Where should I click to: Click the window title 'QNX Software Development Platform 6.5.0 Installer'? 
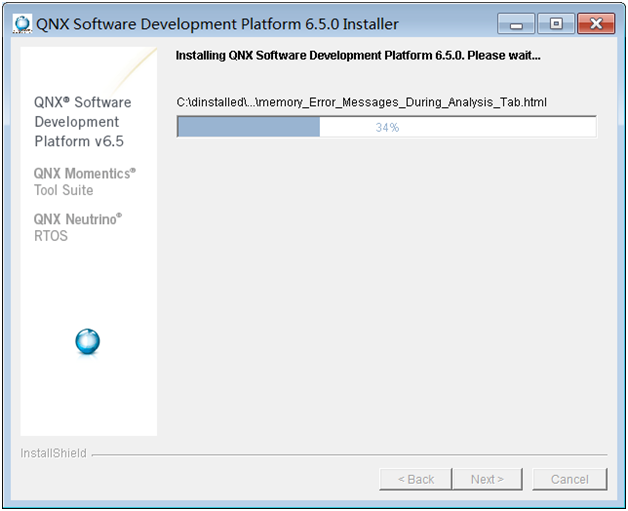pyautogui.click(x=217, y=24)
